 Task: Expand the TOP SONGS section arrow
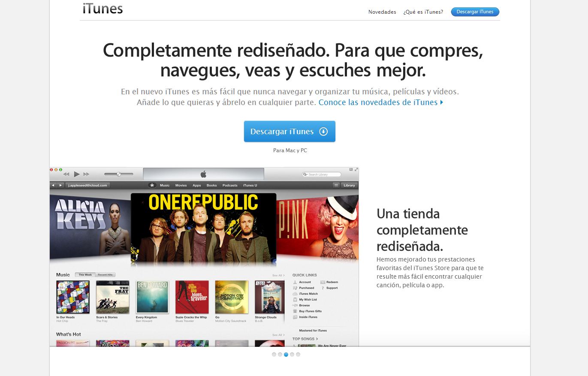(317, 339)
